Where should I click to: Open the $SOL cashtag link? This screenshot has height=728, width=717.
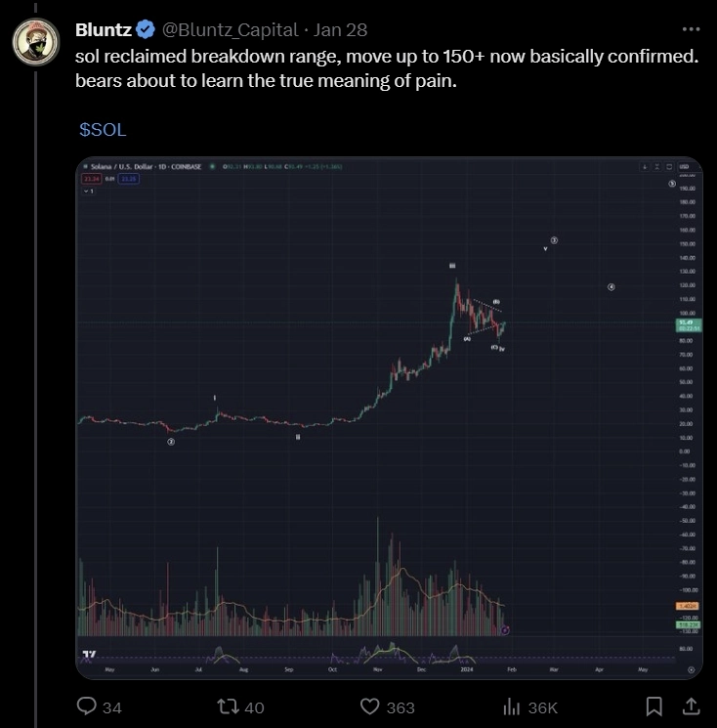tap(103, 129)
